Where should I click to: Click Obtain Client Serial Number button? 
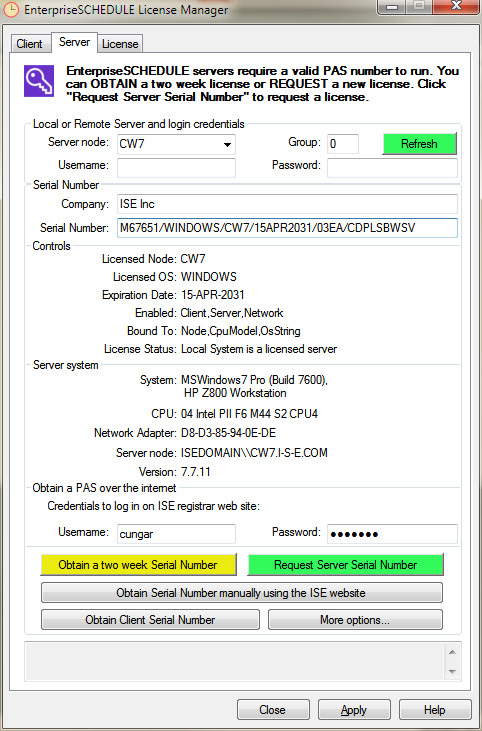click(150, 620)
